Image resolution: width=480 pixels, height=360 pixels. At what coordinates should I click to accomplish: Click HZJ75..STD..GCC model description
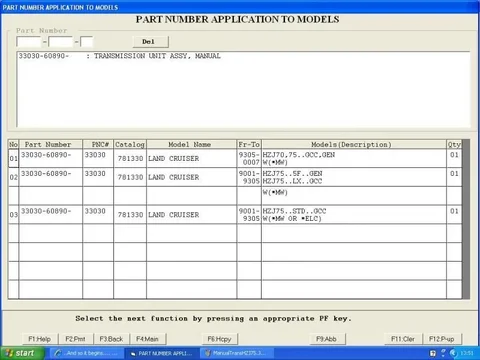pos(294,211)
